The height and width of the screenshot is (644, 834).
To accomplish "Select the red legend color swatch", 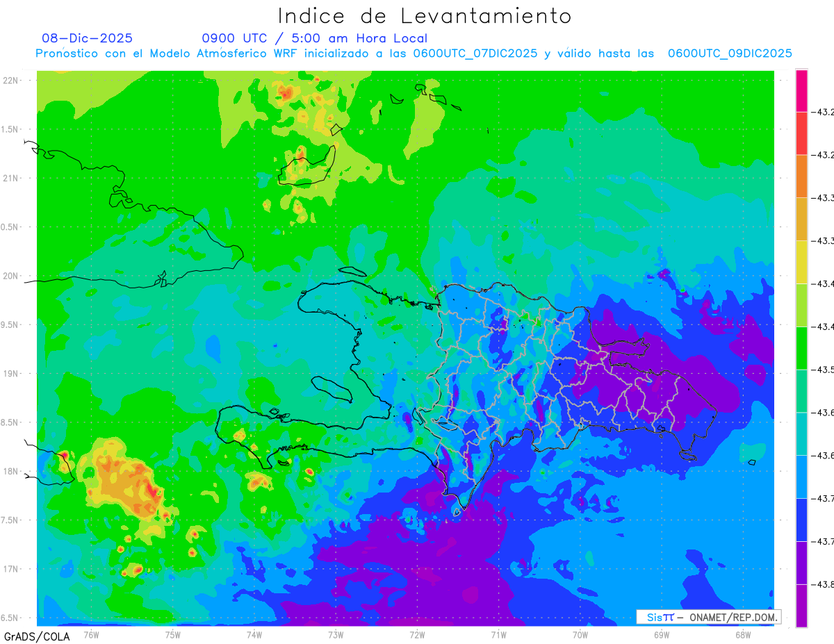I will [801, 133].
